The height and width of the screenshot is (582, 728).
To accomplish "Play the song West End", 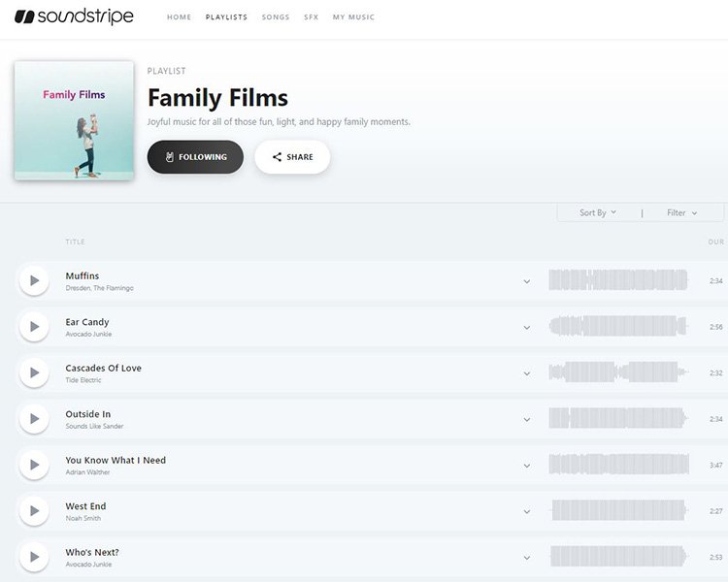I will click(34, 510).
